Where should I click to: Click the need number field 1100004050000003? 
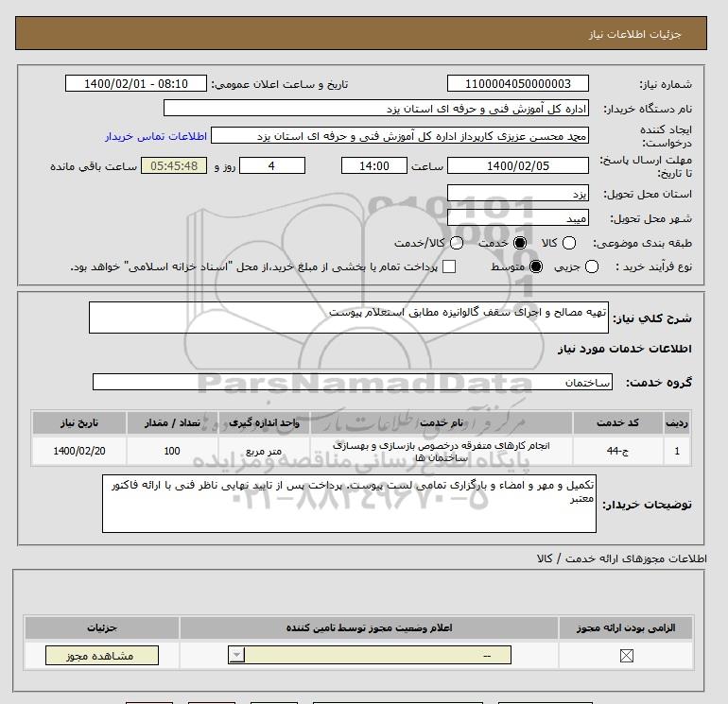[518, 83]
